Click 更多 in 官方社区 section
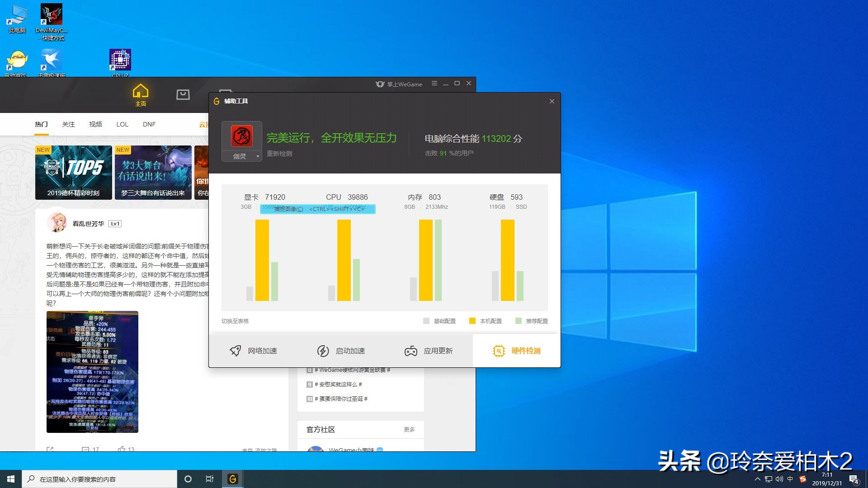The height and width of the screenshot is (488, 868). 409,429
